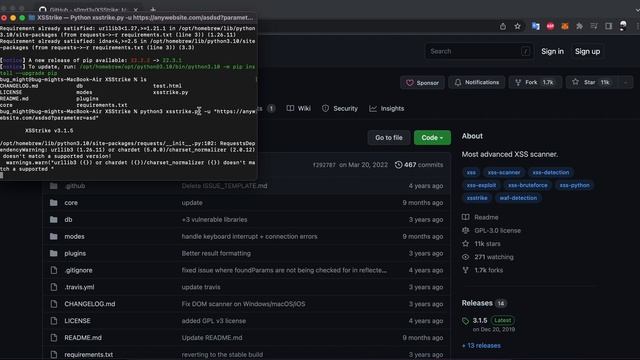Image resolution: width=640 pixels, height=360 pixels.
Task: Open commit 'Fix DOM scanner on Windows/macOS/iOS'
Action: 243,304
